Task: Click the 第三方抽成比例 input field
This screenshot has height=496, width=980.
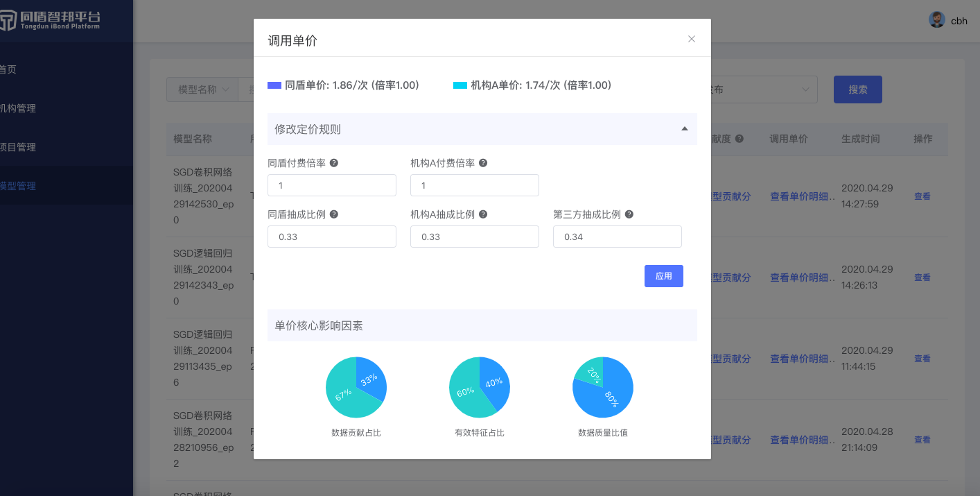Action: [x=617, y=237]
